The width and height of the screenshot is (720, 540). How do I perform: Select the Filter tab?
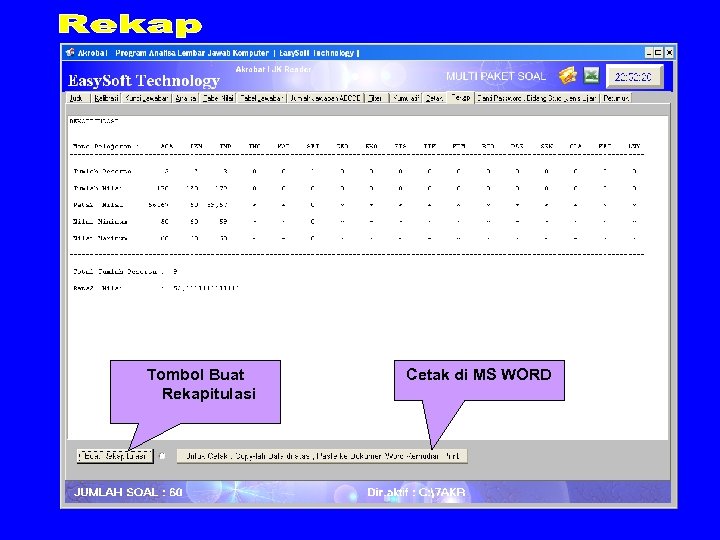[376, 98]
